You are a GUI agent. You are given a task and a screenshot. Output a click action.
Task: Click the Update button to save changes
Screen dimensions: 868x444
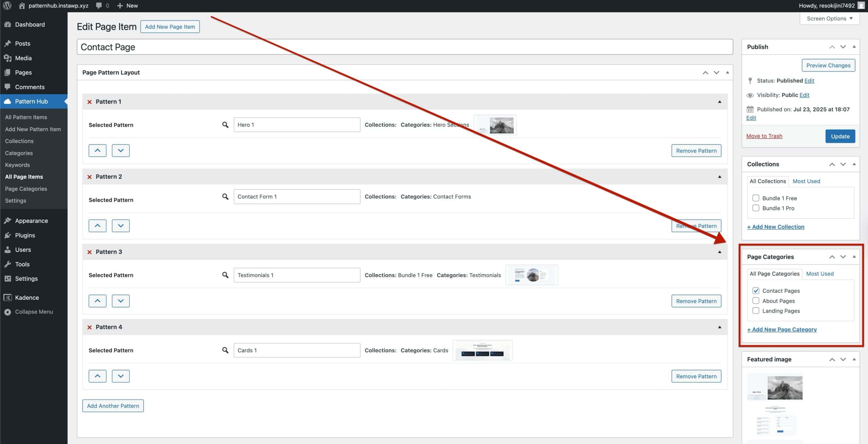point(840,136)
